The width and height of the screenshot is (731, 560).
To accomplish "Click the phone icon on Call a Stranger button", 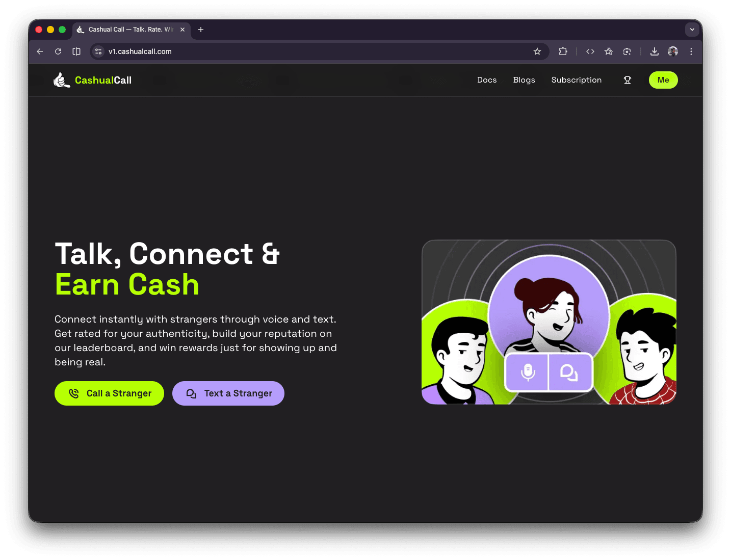I will 74,393.
